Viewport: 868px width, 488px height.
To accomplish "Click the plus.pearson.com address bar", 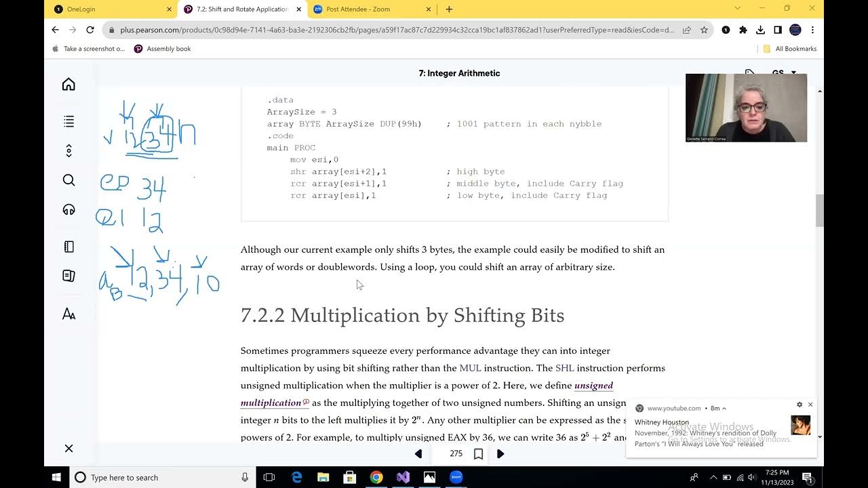I will tap(397, 30).
